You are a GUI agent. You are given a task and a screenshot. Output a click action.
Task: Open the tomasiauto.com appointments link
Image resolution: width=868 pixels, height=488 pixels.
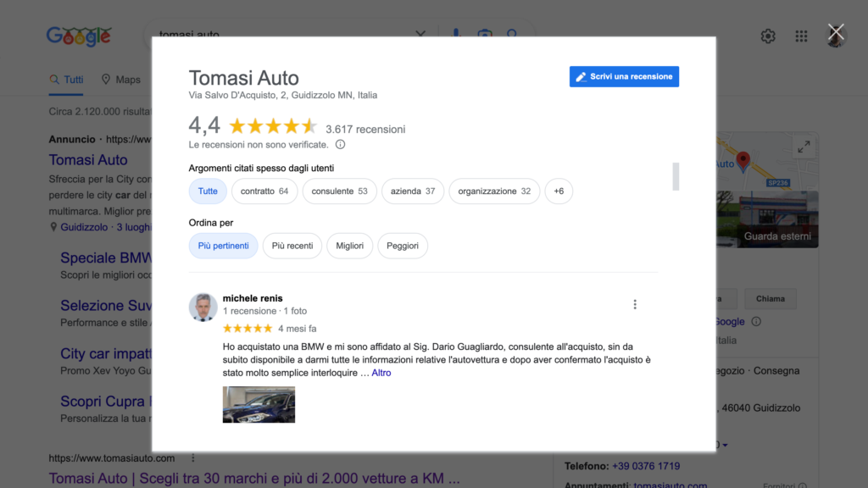point(670,485)
